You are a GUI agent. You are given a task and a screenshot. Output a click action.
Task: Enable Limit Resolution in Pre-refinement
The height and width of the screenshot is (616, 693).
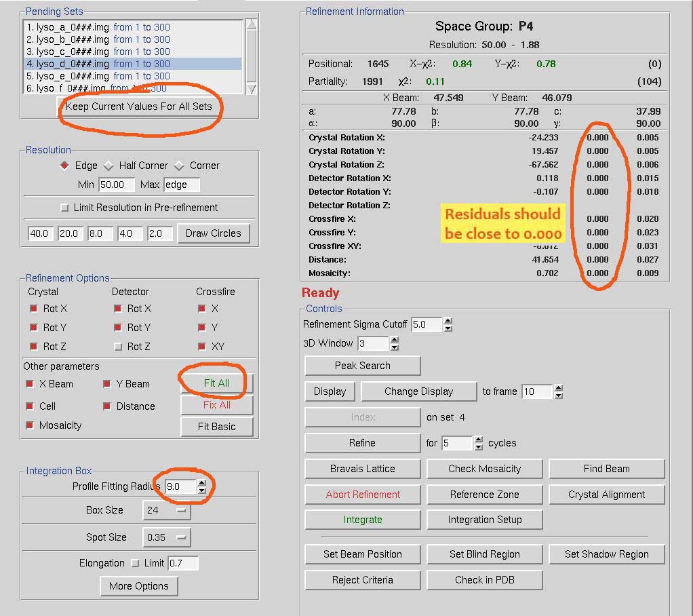(65, 208)
